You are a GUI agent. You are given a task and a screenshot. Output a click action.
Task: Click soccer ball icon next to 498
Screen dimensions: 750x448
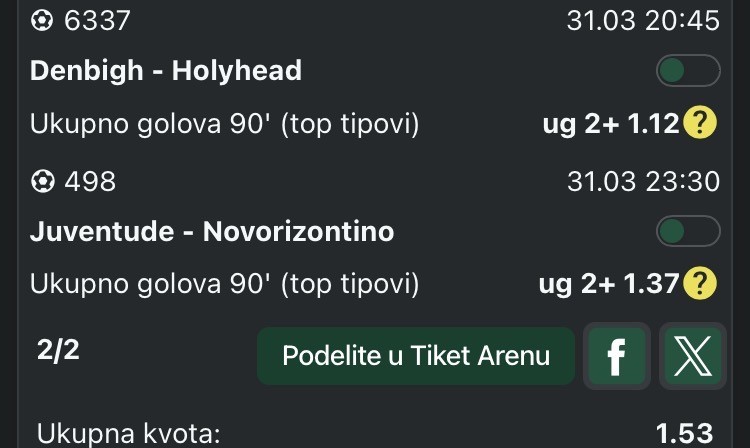click(x=43, y=182)
